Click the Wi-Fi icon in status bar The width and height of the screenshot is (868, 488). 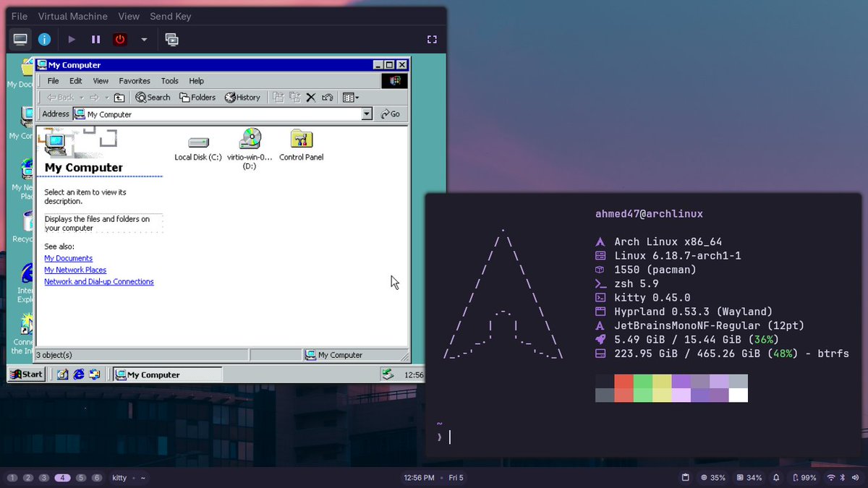(831, 478)
